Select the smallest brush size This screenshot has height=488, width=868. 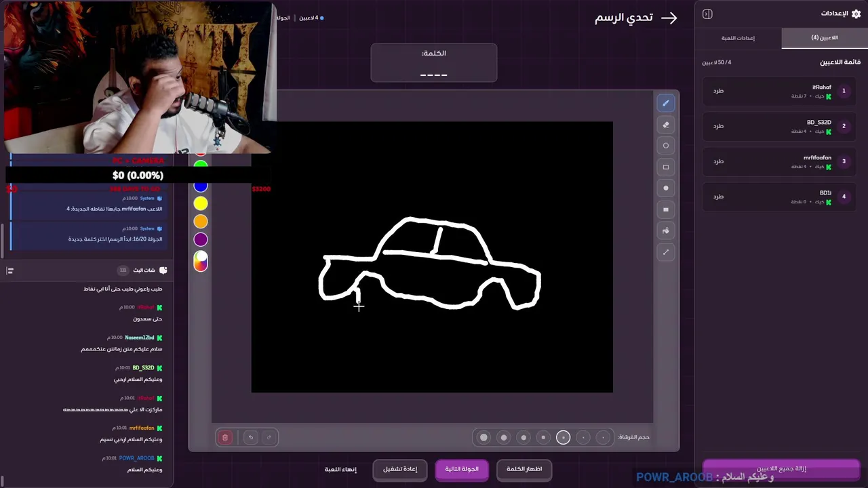[x=603, y=437]
